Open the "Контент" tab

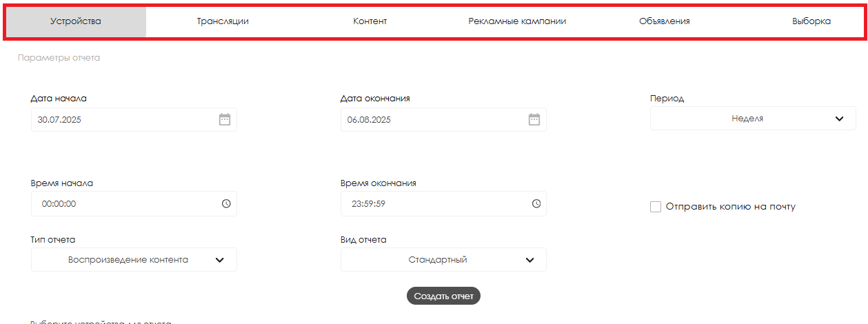370,21
